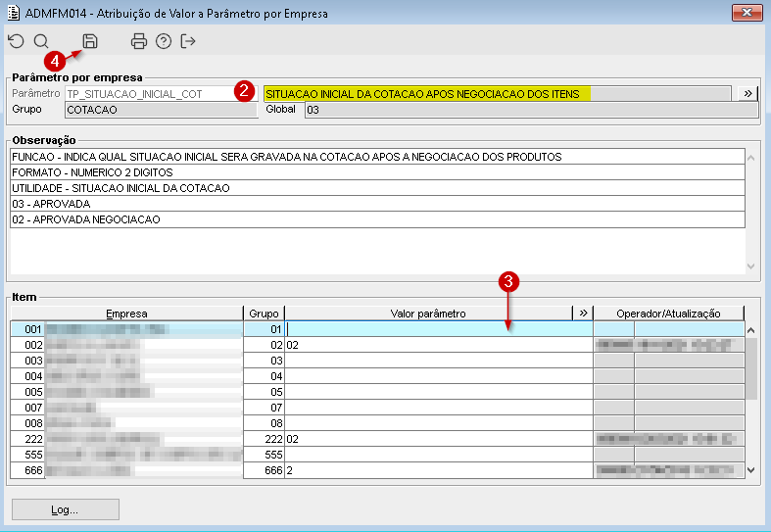Image resolution: width=771 pixels, height=532 pixels.
Task: Click the Operador/Atualização column header
Action: (669, 314)
